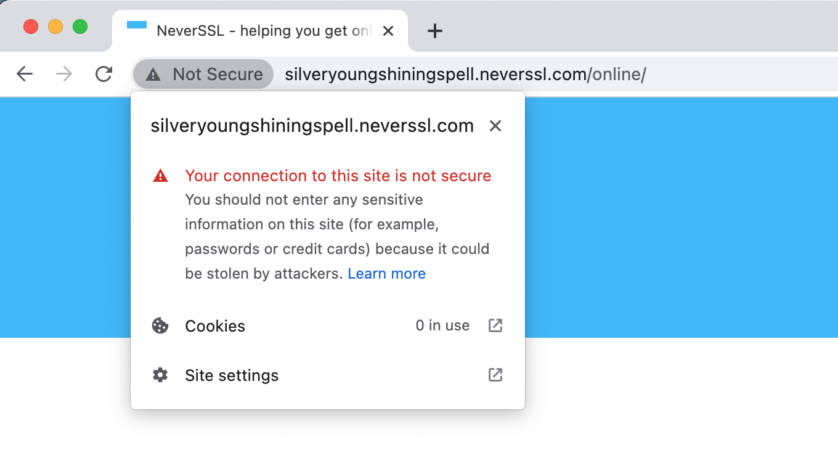Click the Not Secure chip in address bar
The image size is (838, 450).
(203, 74)
